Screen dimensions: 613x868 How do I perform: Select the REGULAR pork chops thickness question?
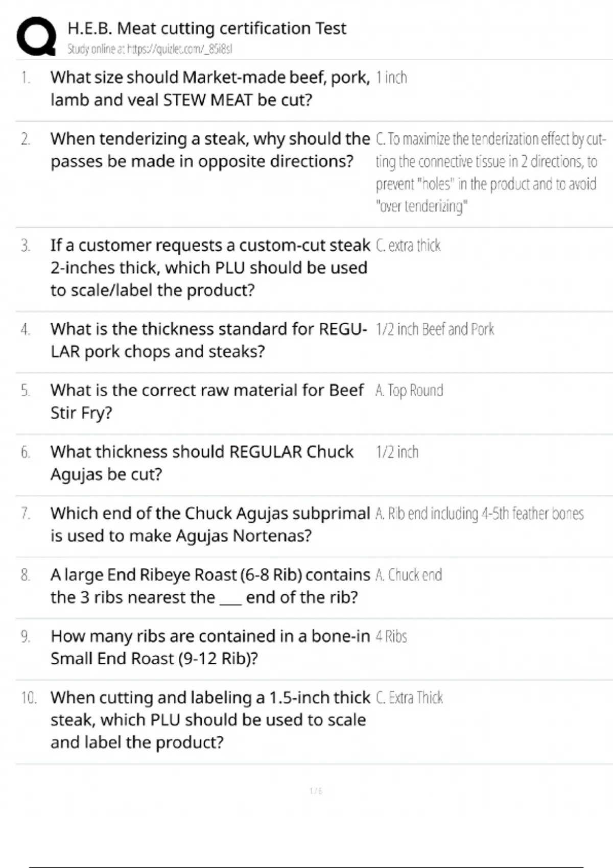pos(208,340)
